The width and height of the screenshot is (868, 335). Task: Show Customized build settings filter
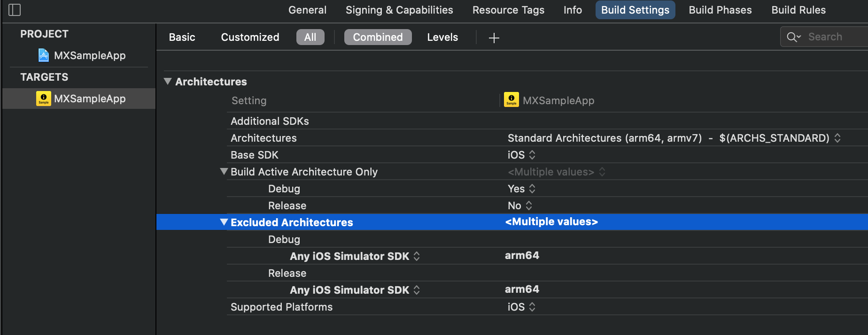point(250,37)
